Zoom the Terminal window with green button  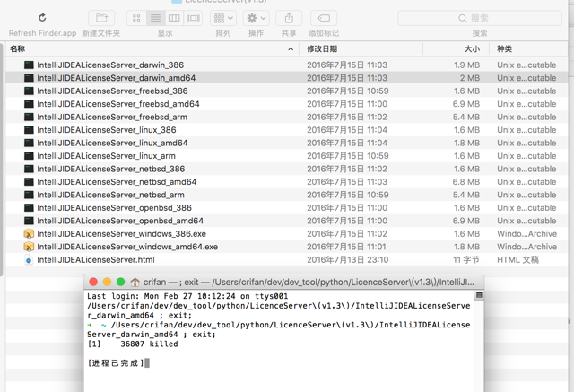[120, 282]
